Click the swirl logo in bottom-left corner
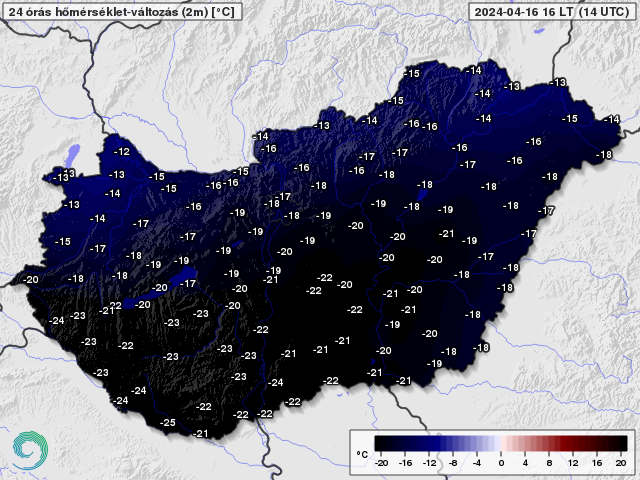Image resolution: width=640 pixels, height=480 pixels. (27, 449)
